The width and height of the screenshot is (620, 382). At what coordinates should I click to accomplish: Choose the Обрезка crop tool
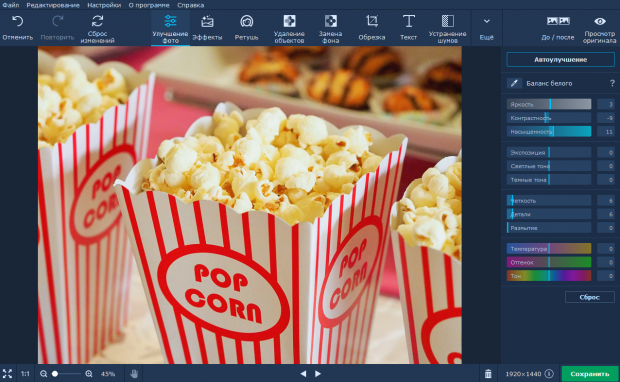pos(372,28)
